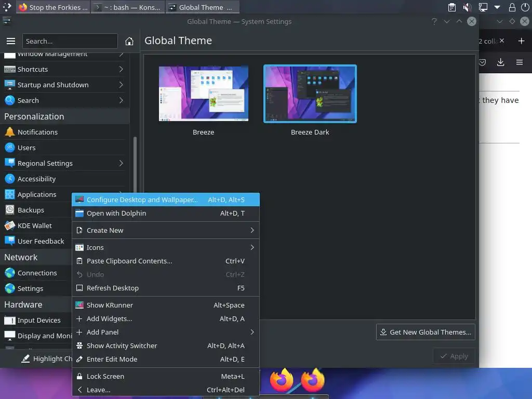Open a new Firefox tab with plus
This screenshot has width=532, height=399.
pos(521,41)
